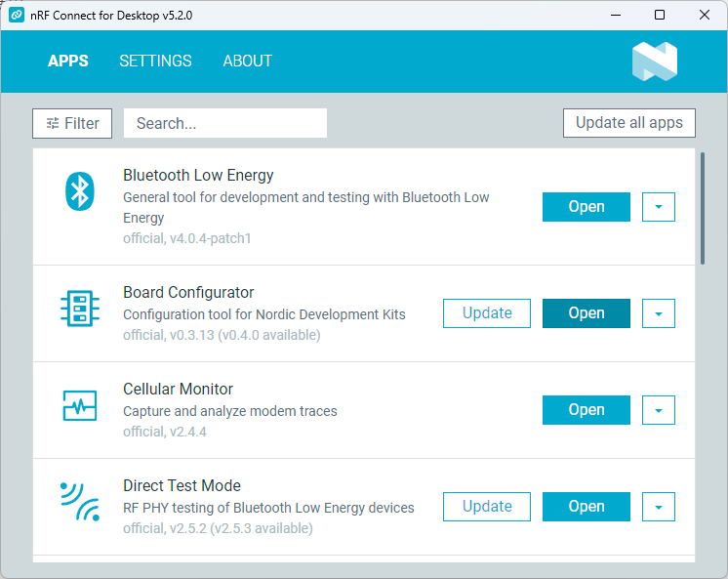Select the APPS tab

tap(68, 61)
